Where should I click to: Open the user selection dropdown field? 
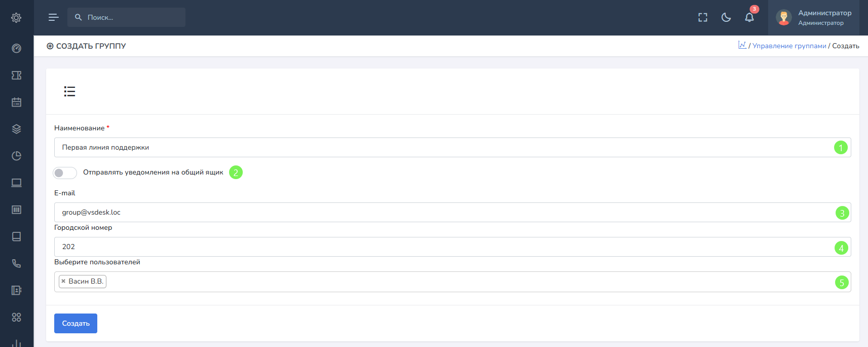coord(456,282)
